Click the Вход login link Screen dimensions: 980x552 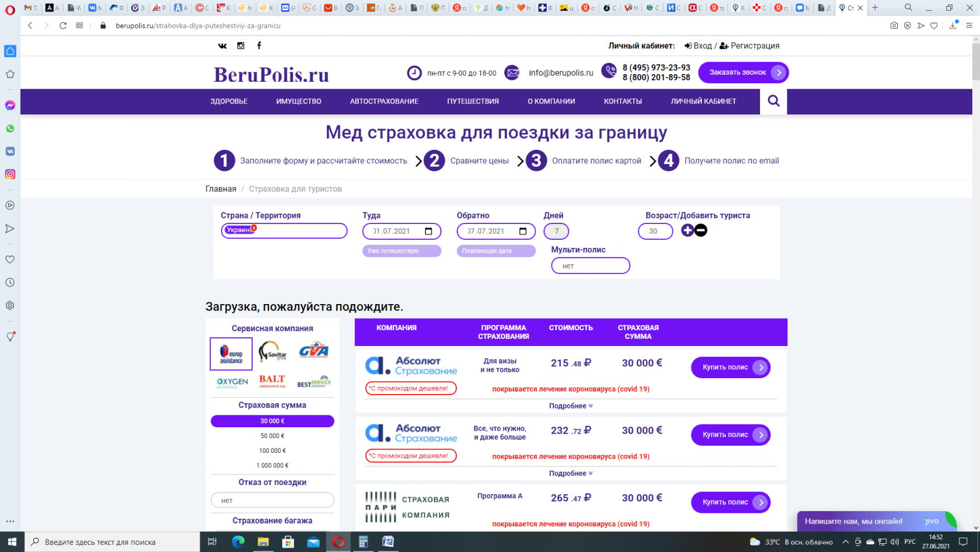point(698,46)
